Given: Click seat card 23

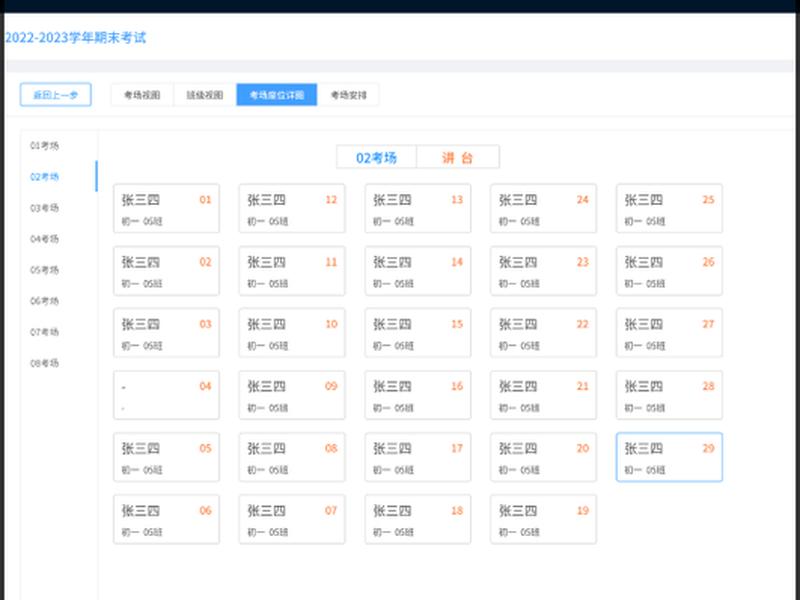Looking at the screenshot, I should point(544,271).
